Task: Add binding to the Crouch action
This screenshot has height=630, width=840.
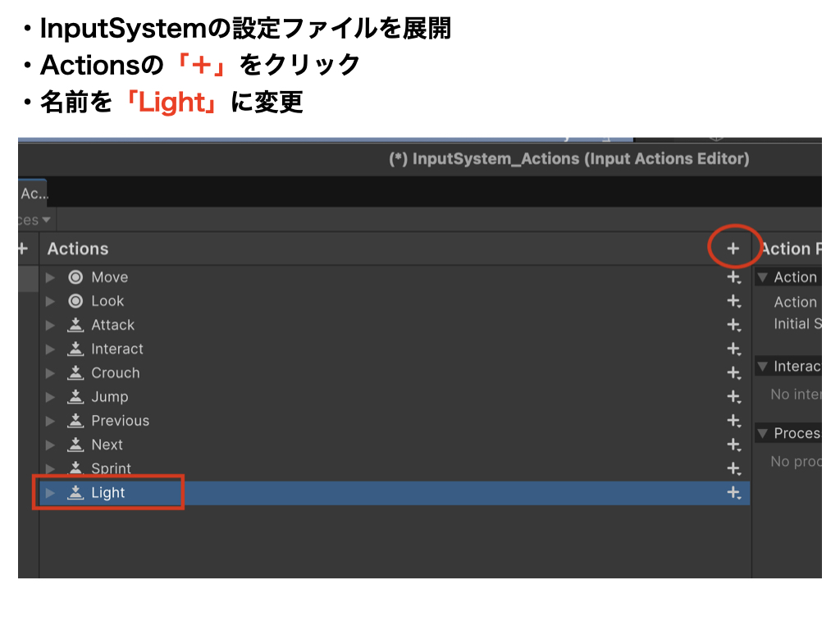Action: click(733, 372)
